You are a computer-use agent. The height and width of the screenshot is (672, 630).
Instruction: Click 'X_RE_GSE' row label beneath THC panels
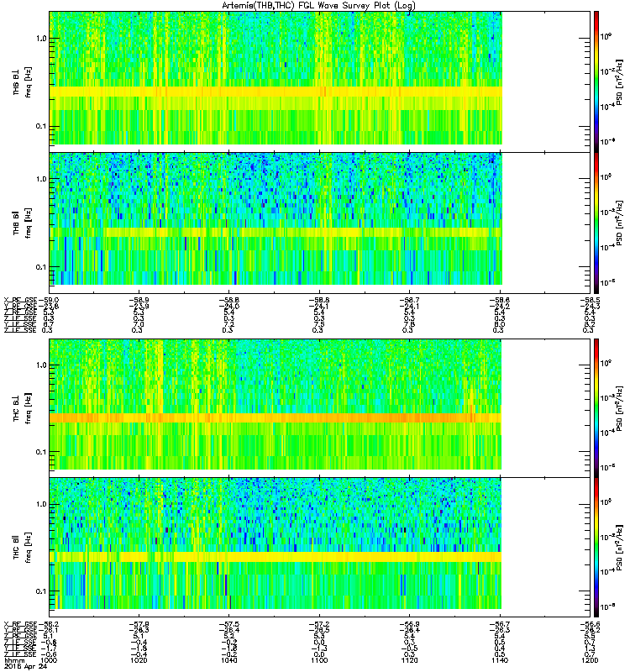click(20, 624)
